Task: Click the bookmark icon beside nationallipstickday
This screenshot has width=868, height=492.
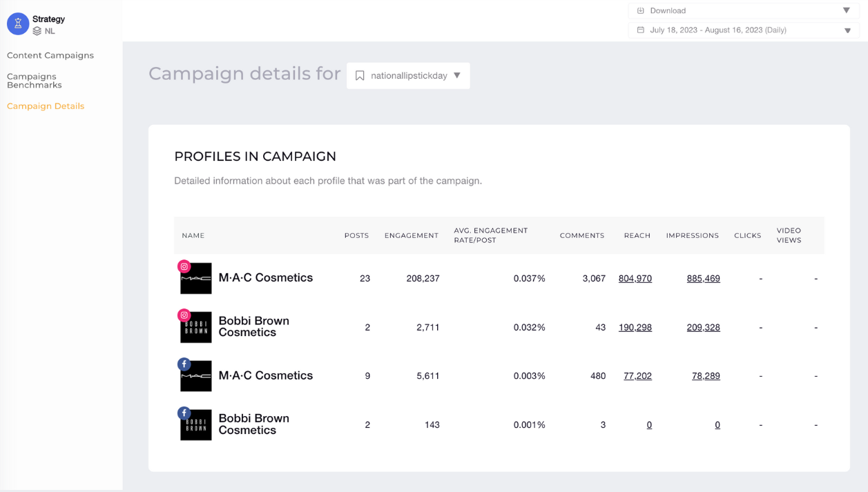Action: pos(360,76)
